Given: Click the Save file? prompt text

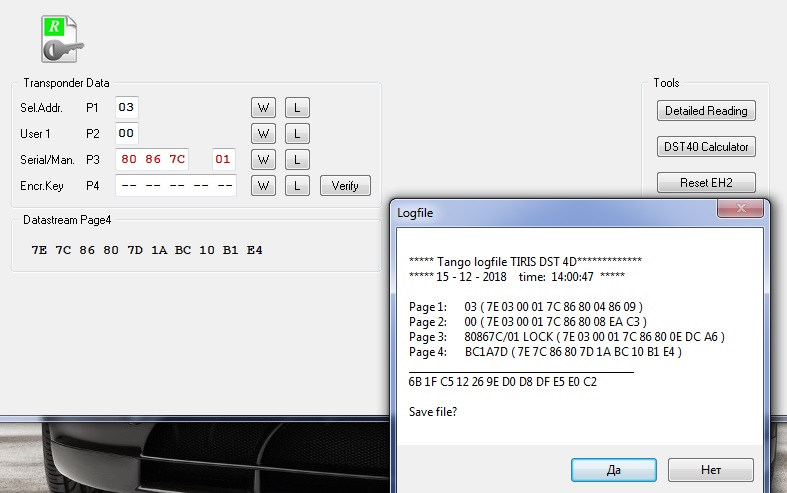Looking at the screenshot, I should (x=433, y=412).
